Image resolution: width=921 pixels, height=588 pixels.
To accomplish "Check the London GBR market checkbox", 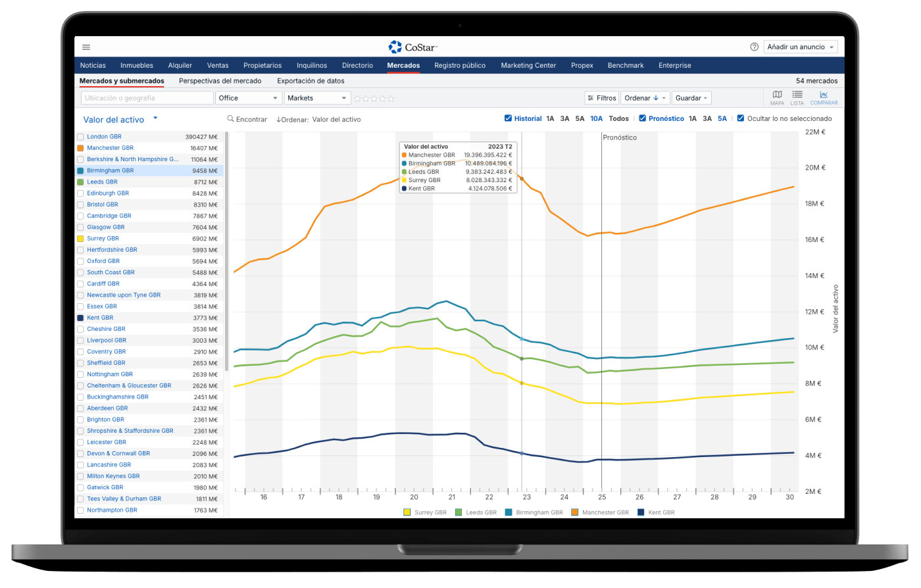I will pyautogui.click(x=80, y=137).
